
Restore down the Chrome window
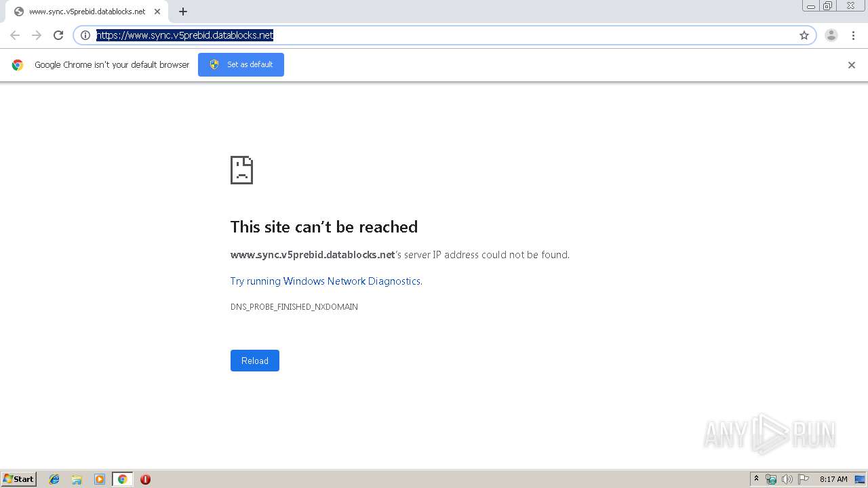828,6
